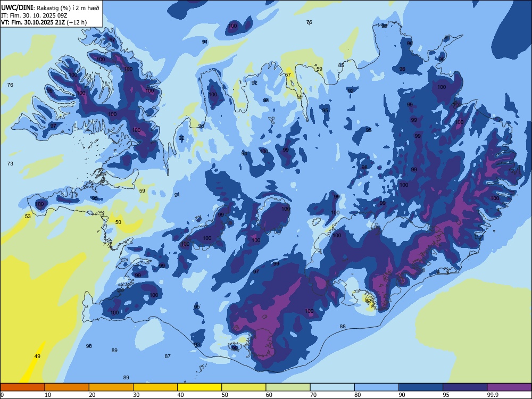Click the humidity value '93' on south coast
The image size is (532, 399).
[197, 344]
